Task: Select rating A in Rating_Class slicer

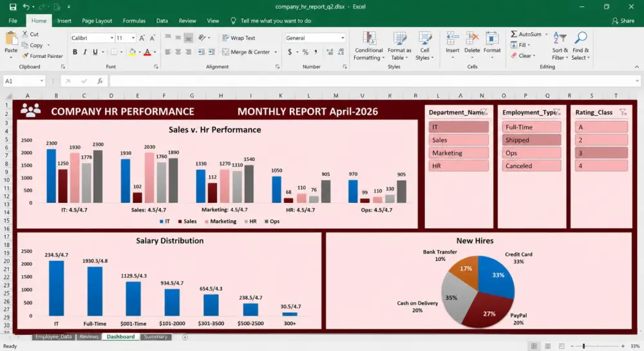Action: click(601, 127)
